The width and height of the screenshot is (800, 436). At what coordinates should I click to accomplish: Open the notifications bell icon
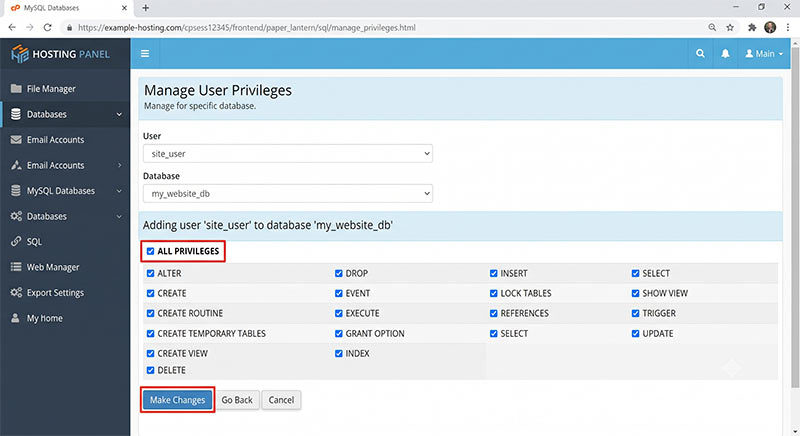(725, 54)
